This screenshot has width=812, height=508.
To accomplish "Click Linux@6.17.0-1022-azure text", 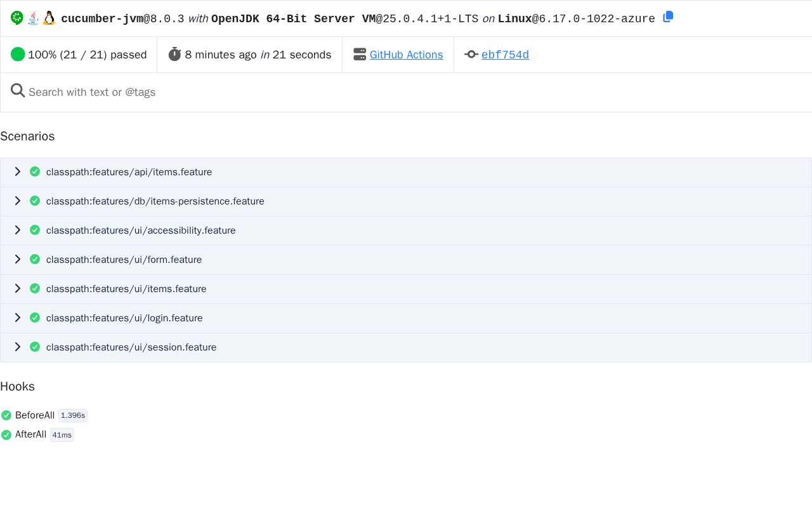I will click(576, 18).
